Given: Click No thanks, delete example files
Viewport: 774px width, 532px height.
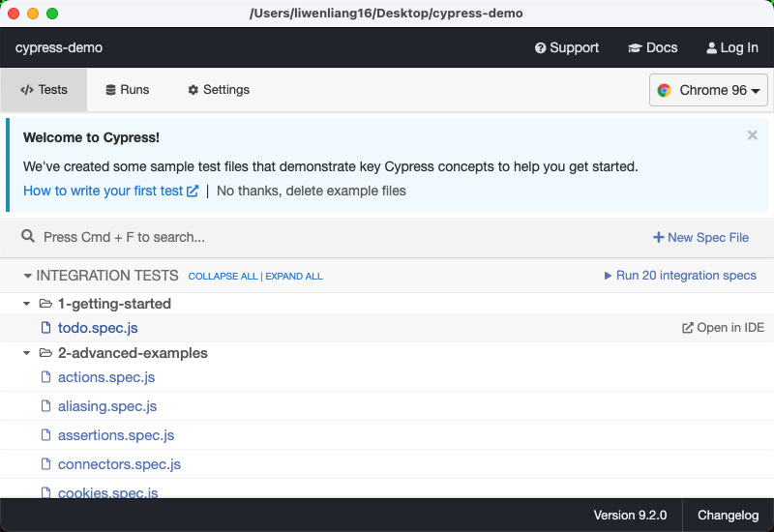Looking at the screenshot, I should [311, 191].
